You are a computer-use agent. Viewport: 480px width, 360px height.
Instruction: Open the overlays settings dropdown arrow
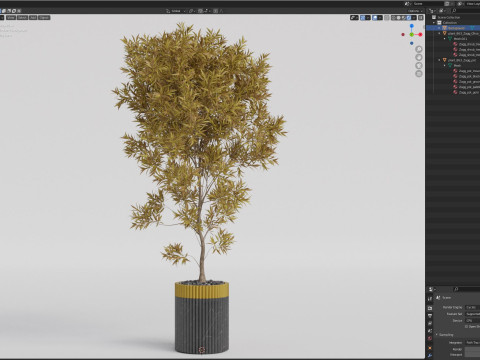pos(380,18)
